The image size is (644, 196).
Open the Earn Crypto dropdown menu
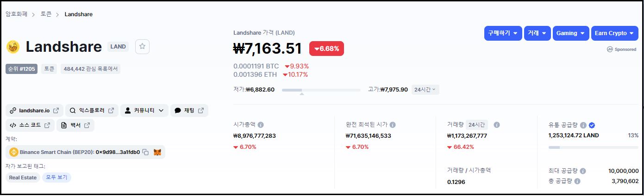[x=614, y=33]
